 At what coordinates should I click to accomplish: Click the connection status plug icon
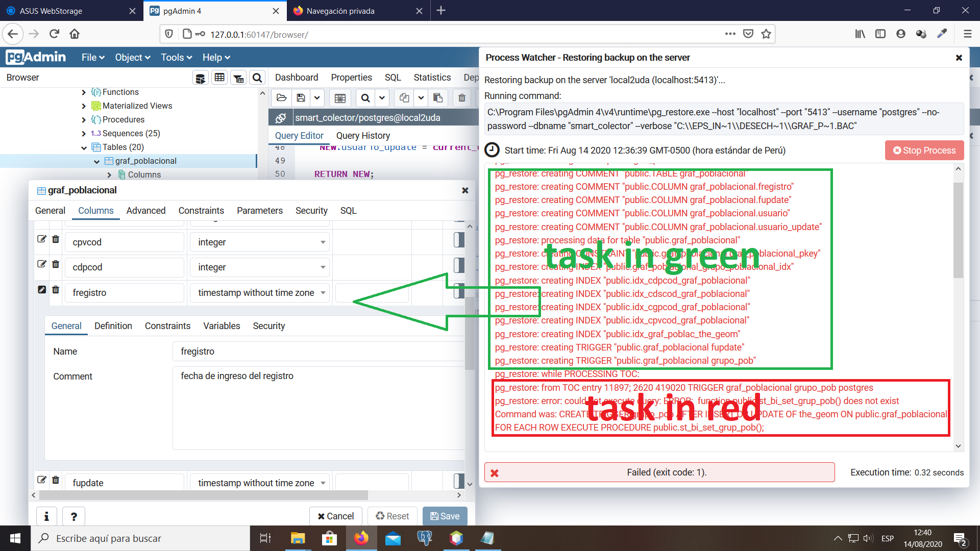coord(281,118)
